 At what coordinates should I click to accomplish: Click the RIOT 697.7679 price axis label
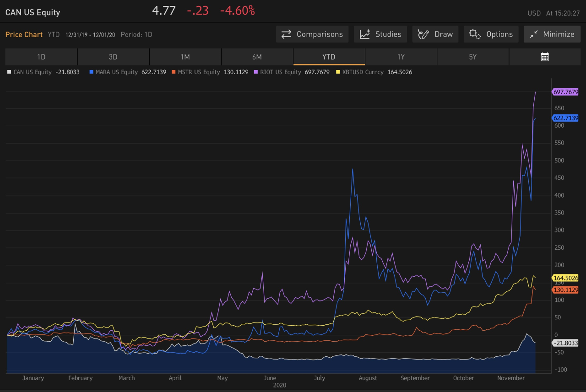click(565, 92)
